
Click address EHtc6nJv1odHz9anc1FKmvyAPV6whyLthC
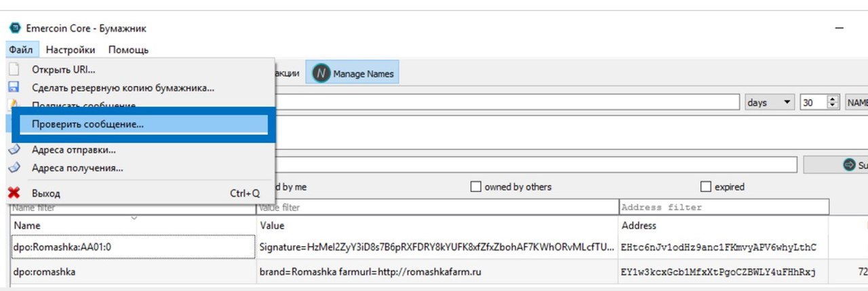[719, 248]
